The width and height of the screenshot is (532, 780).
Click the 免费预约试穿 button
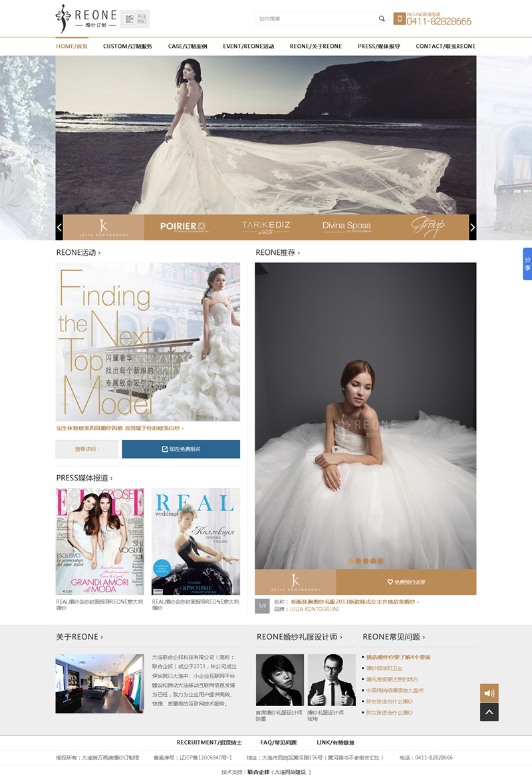[x=406, y=582]
